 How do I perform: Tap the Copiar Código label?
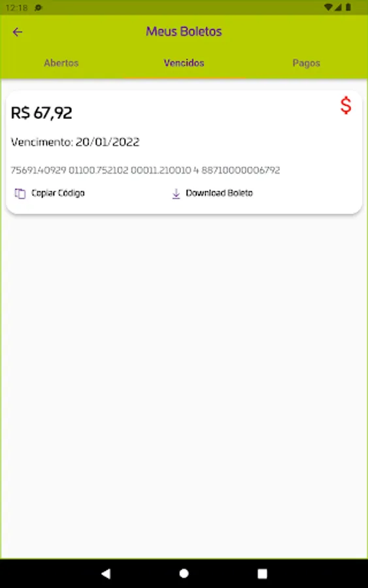(58, 193)
